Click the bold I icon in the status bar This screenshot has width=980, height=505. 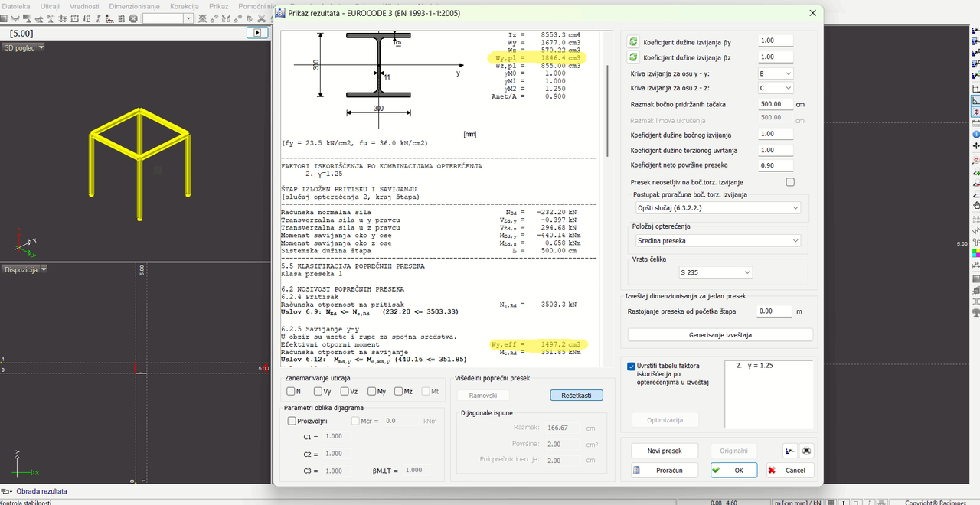point(844,502)
